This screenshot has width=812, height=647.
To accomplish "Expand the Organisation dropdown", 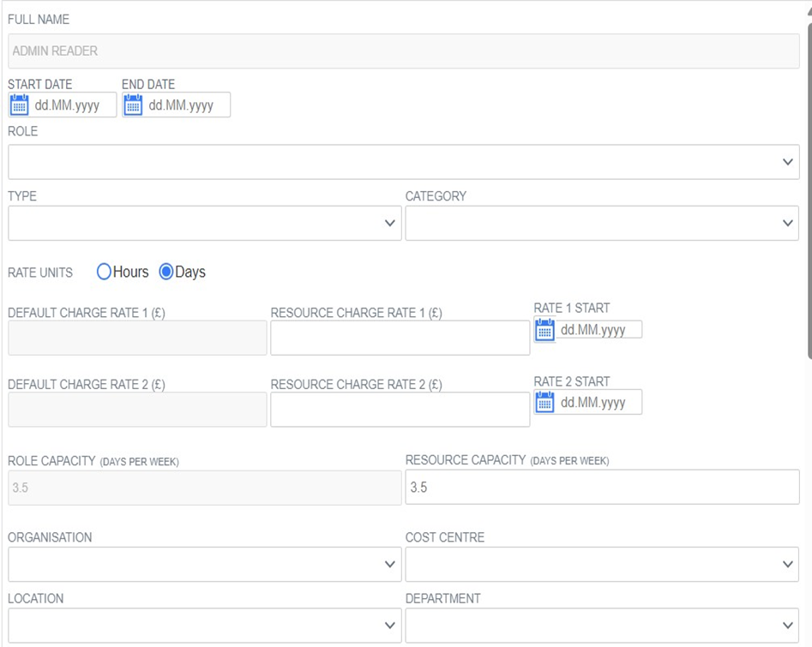I will click(205, 564).
